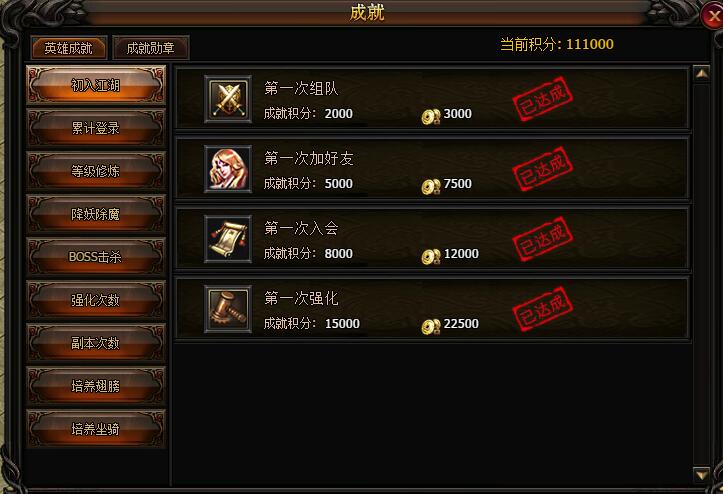Show the BOSS击杀 achievements
This screenshot has width=723, height=494.
96,256
